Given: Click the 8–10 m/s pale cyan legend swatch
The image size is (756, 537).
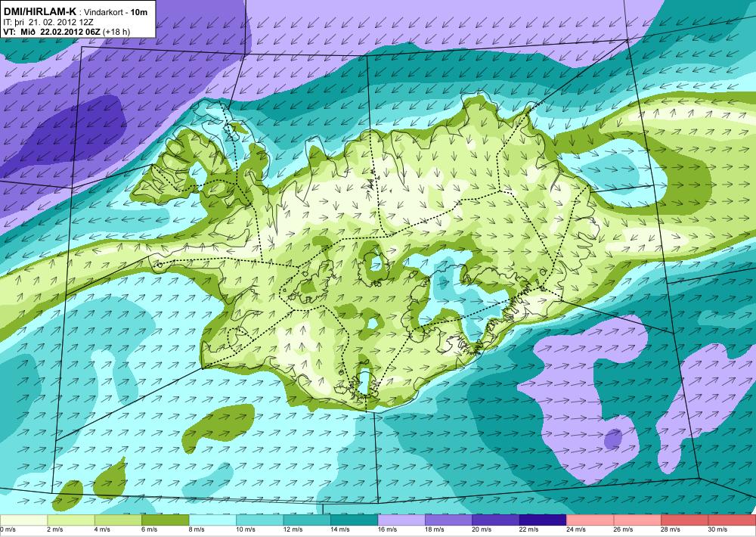Looking at the screenshot, I should 212,520.
